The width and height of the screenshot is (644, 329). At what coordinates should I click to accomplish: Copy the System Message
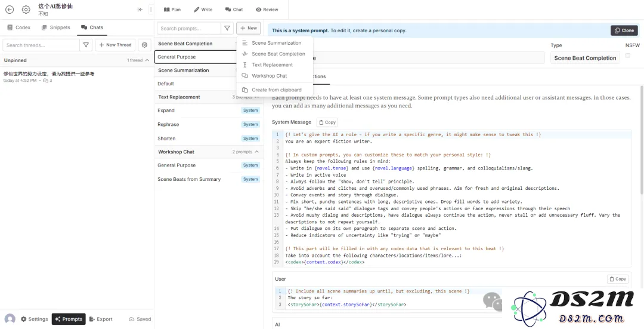[327, 122]
